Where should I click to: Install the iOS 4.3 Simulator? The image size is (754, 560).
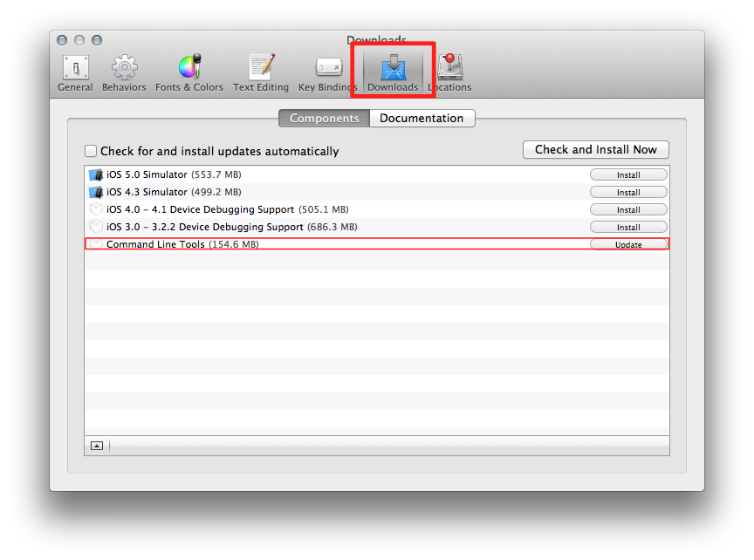click(x=628, y=192)
